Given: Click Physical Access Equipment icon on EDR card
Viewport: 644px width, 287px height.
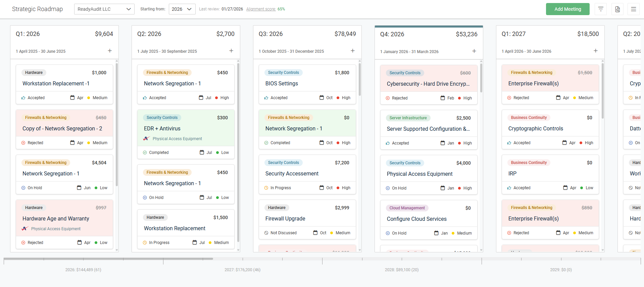Looking at the screenshot, I should (146, 138).
